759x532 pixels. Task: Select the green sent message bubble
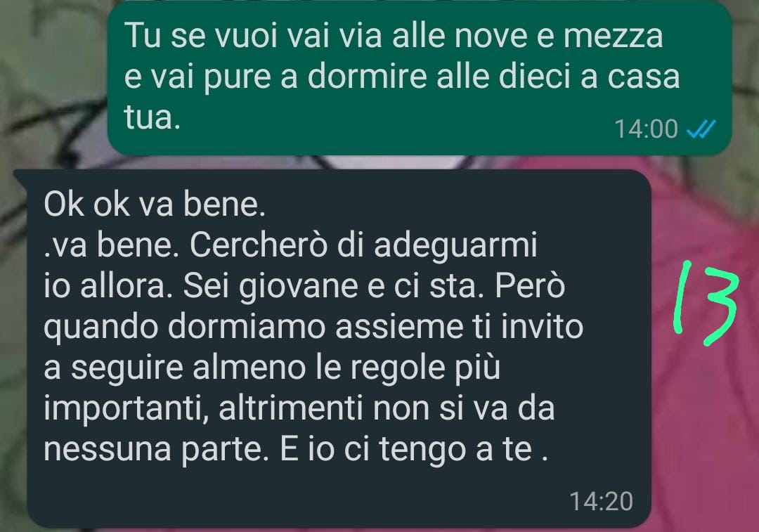point(419,78)
